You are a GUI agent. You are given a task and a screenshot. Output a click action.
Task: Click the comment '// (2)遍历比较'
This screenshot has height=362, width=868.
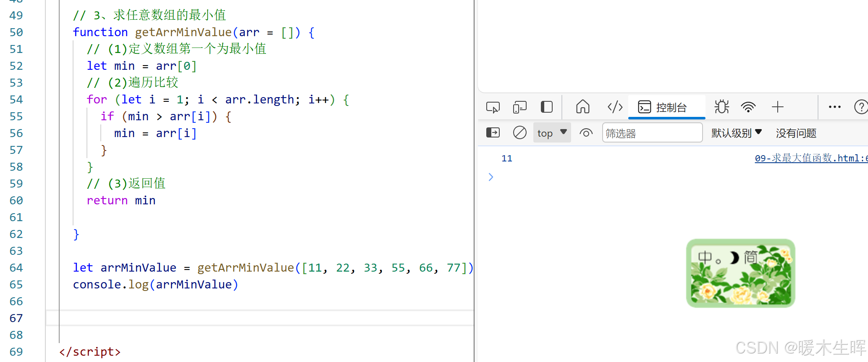tap(132, 82)
